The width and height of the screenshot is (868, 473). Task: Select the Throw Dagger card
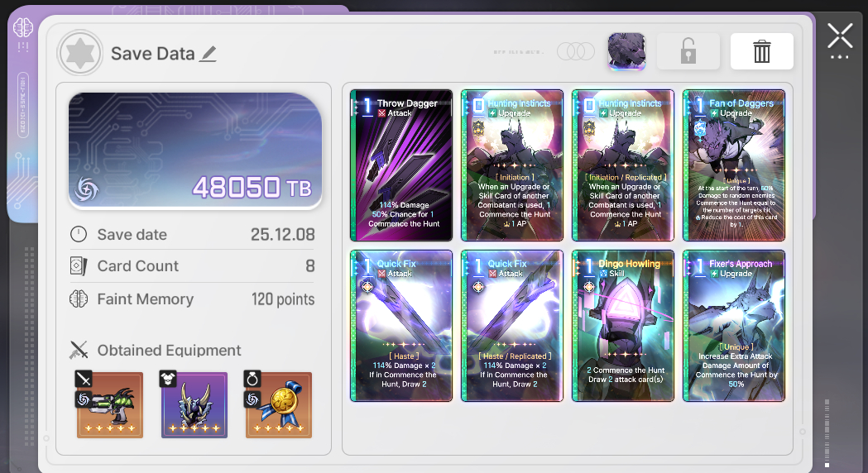click(401, 165)
